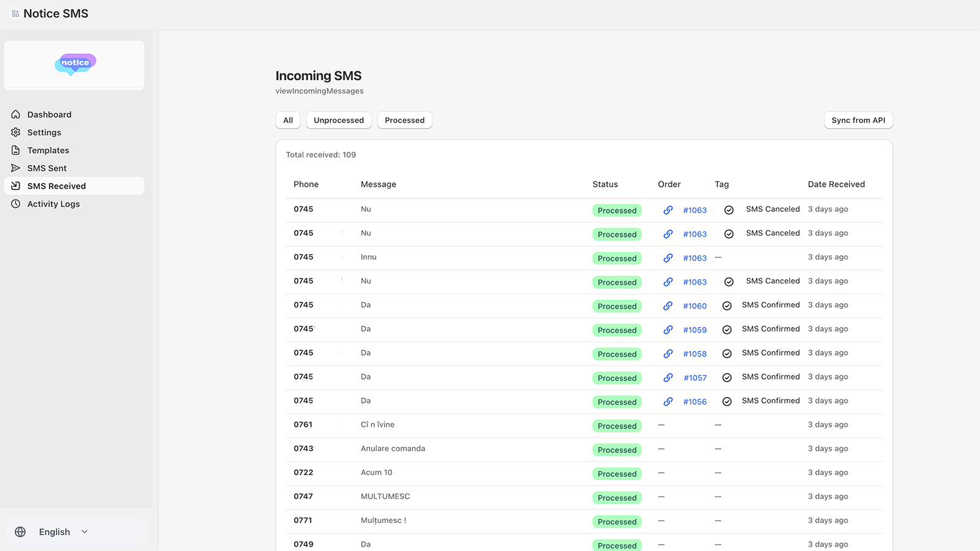Click check-circle icon for order #1059 tag
The height and width of the screenshot is (551, 980).
(x=727, y=329)
